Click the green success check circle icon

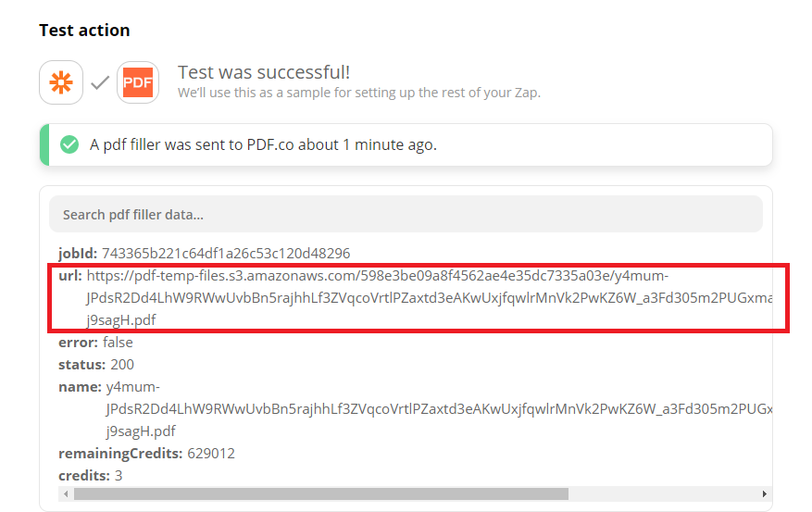[x=69, y=144]
